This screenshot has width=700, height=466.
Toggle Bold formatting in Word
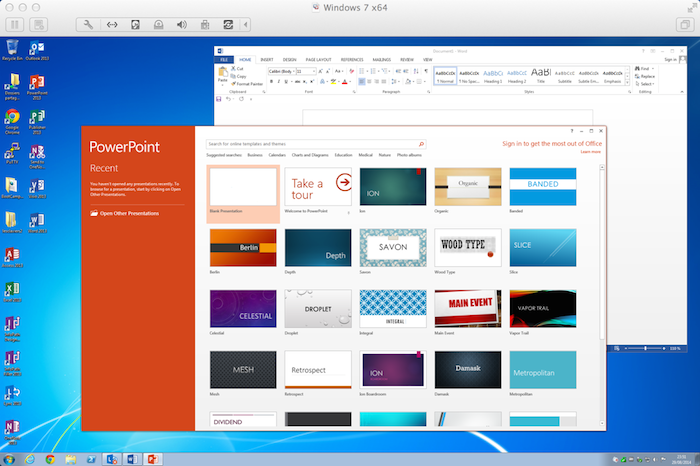click(x=271, y=81)
